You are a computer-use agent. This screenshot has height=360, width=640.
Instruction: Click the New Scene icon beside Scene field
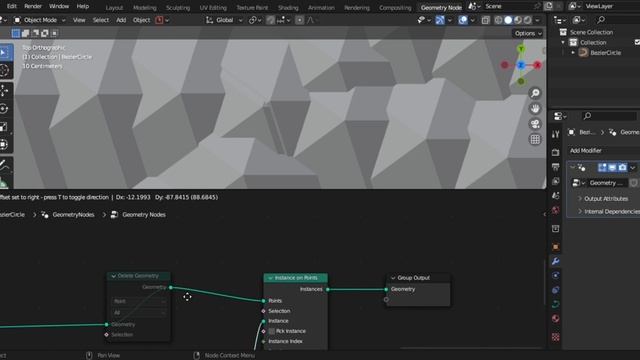tap(548, 6)
